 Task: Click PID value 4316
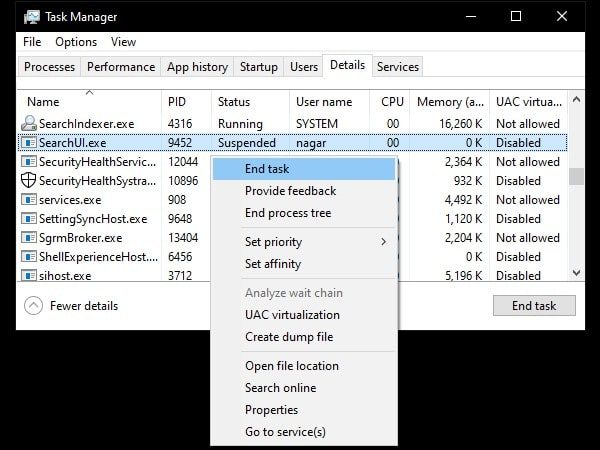pos(180,124)
